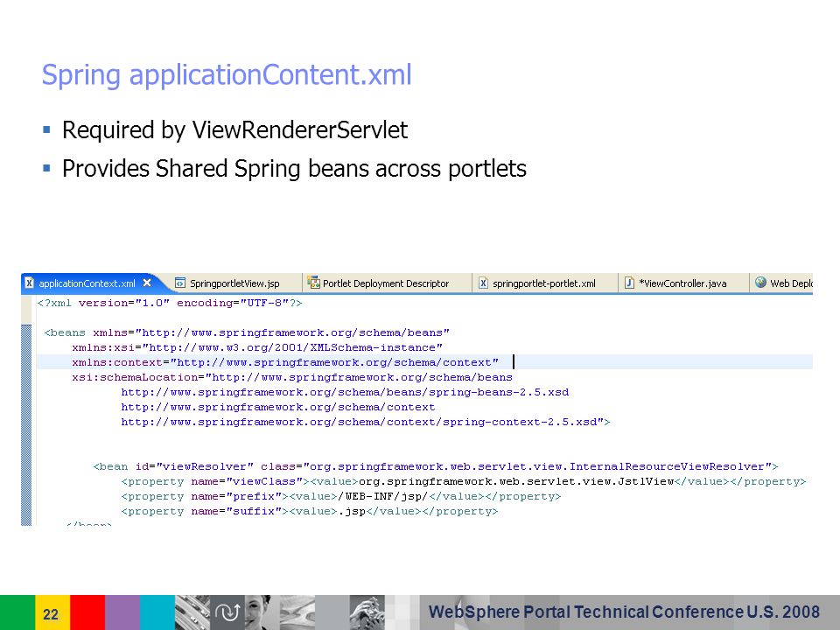Click the schema/context URL line

click(x=277, y=407)
